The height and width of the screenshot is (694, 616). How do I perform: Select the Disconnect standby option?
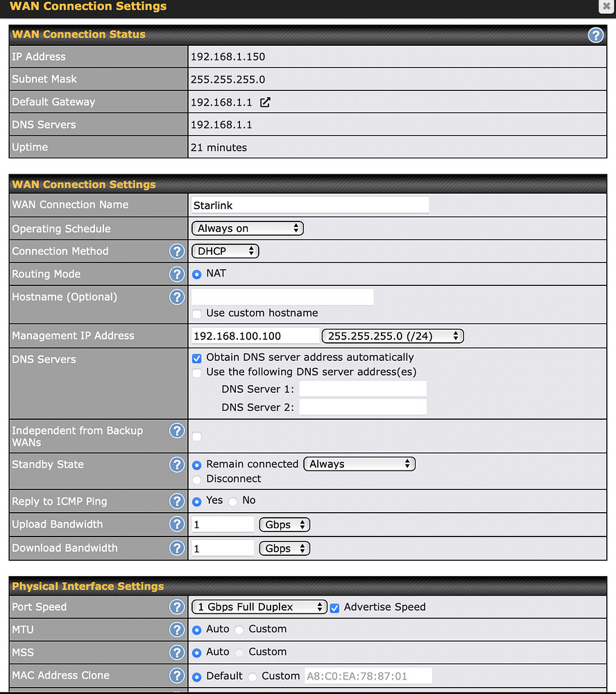click(x=196, y=479)
